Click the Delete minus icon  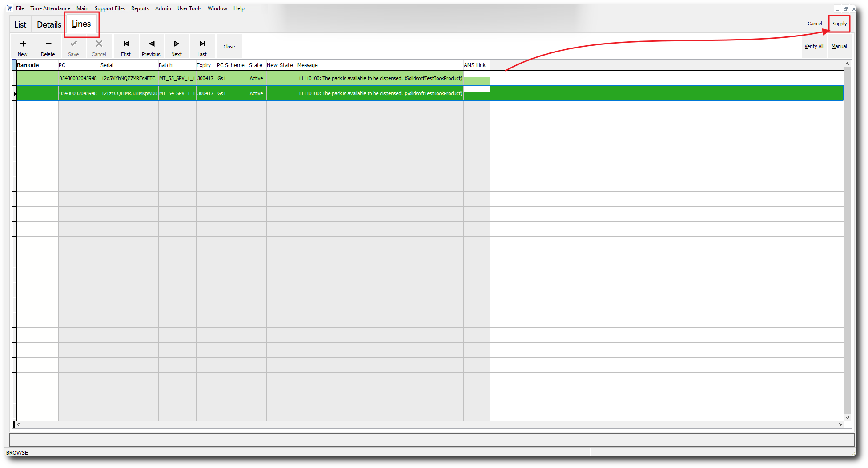click(x=48, y=44)
